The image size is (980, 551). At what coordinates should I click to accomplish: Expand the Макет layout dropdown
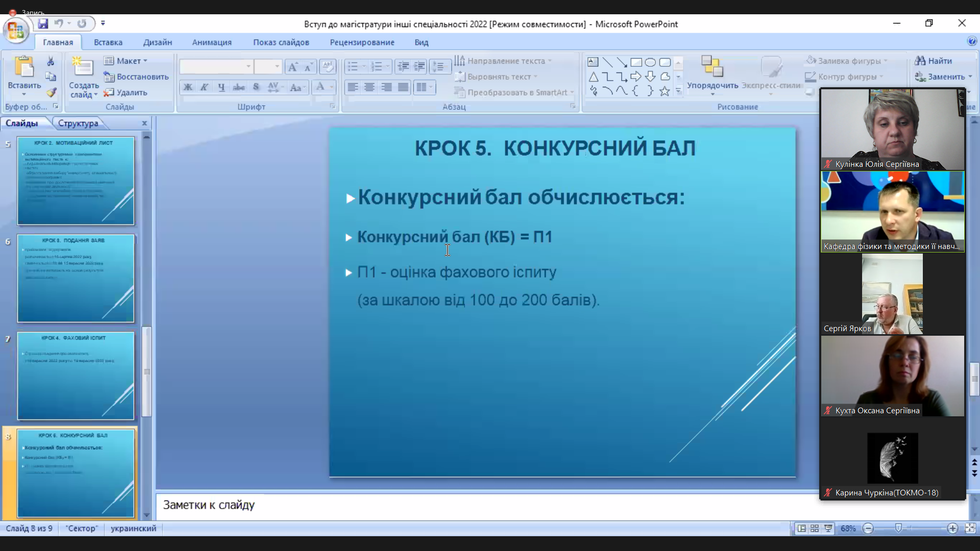point(126,61)
